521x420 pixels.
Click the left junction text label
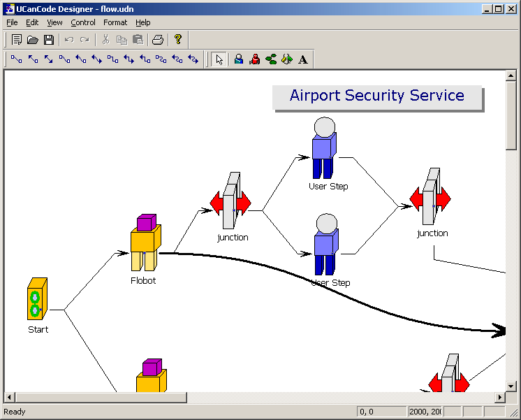(x=233, y=238)
